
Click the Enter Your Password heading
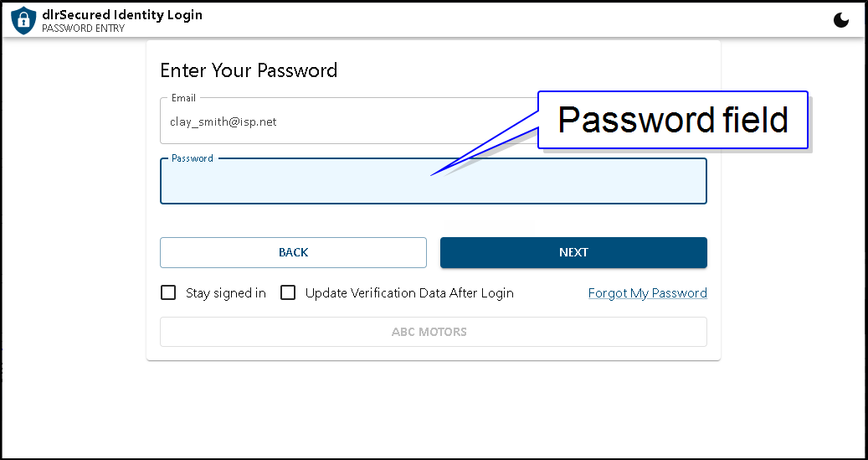pyautogui.click(x=249, y=70)
